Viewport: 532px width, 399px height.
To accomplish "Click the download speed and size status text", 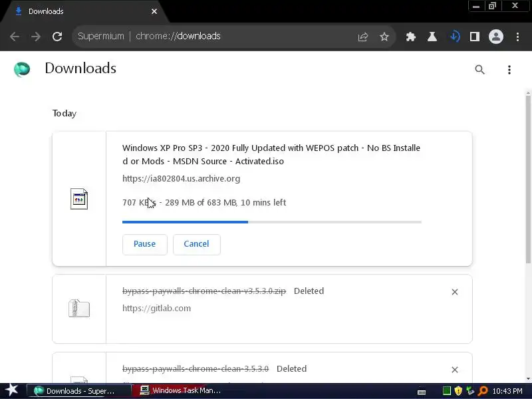I will 204,203.
